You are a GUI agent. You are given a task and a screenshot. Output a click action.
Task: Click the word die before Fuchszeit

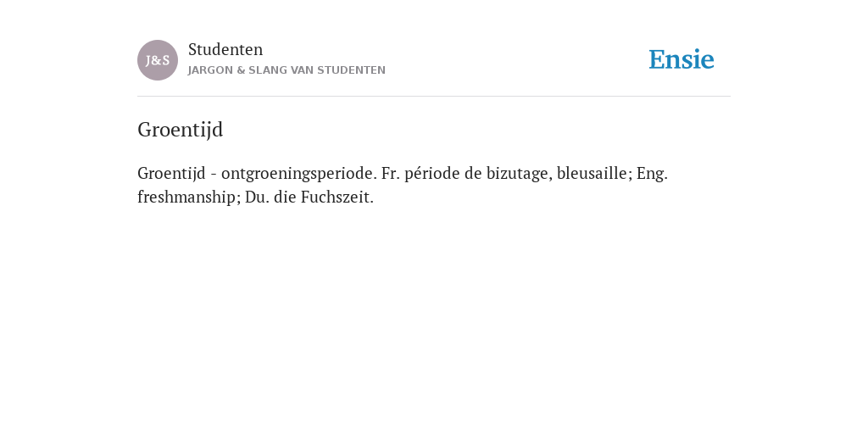(x=285, y=197)
